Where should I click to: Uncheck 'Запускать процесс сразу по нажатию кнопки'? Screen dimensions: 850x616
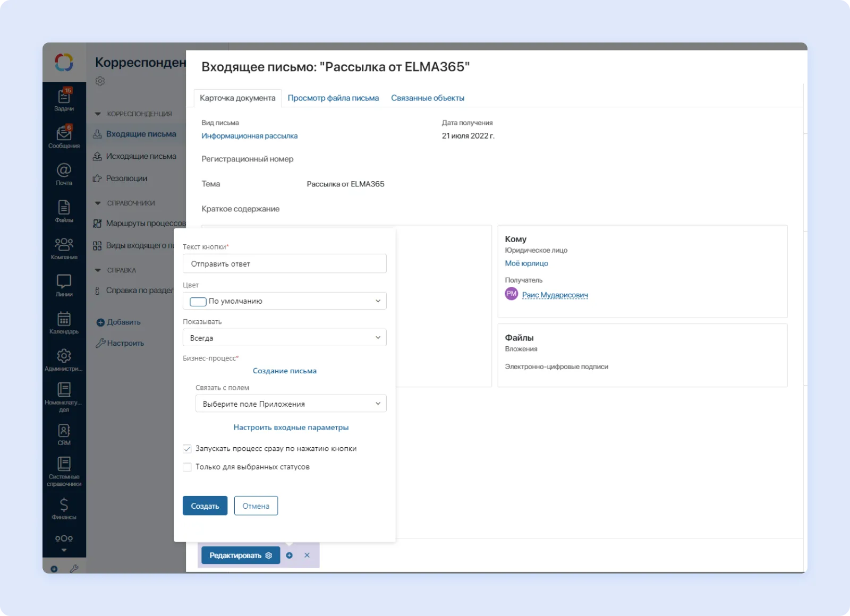pyautogui.click(x=187, y=449)
